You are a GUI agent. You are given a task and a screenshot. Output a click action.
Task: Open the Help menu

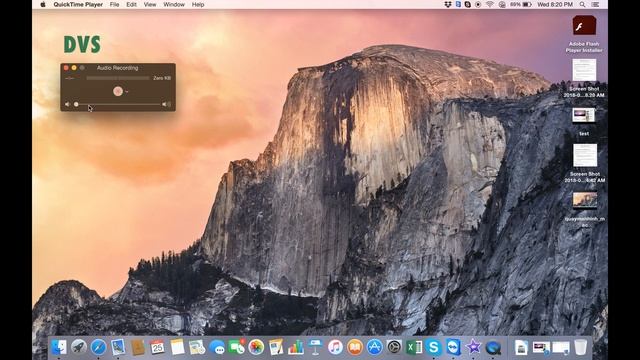[198, 4]
